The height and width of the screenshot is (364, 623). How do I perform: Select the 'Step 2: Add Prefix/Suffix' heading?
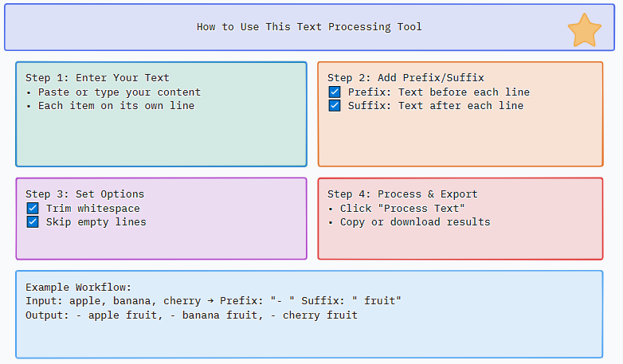pos(406,78)
